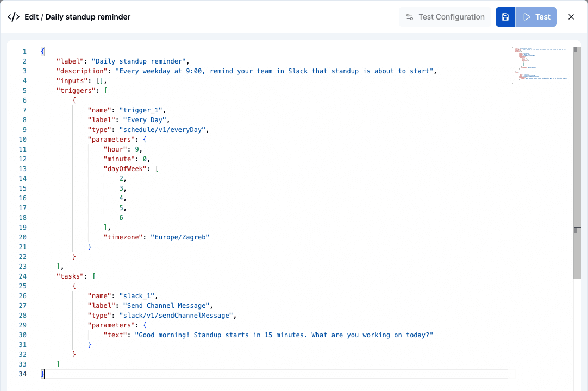Click the "schedule/v1/everyDay" type value
The width and height of the screenshot is (588, 391).
(x=162, y=129)
